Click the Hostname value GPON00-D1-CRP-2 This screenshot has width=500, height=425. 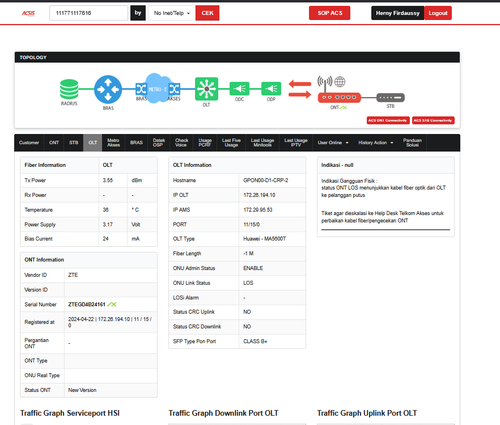tap(266, 180)
